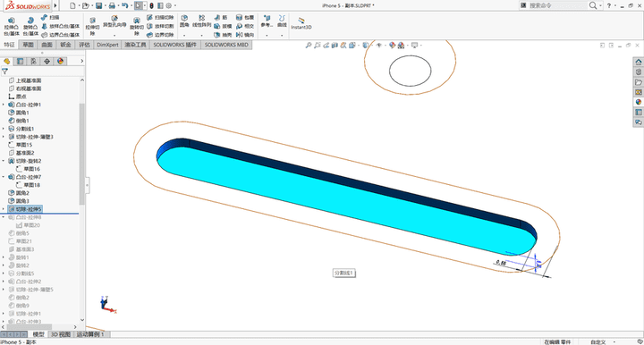The image size is (644, 345).
Task: Open the PropertyManager tab icon
Action: (20, 61)
